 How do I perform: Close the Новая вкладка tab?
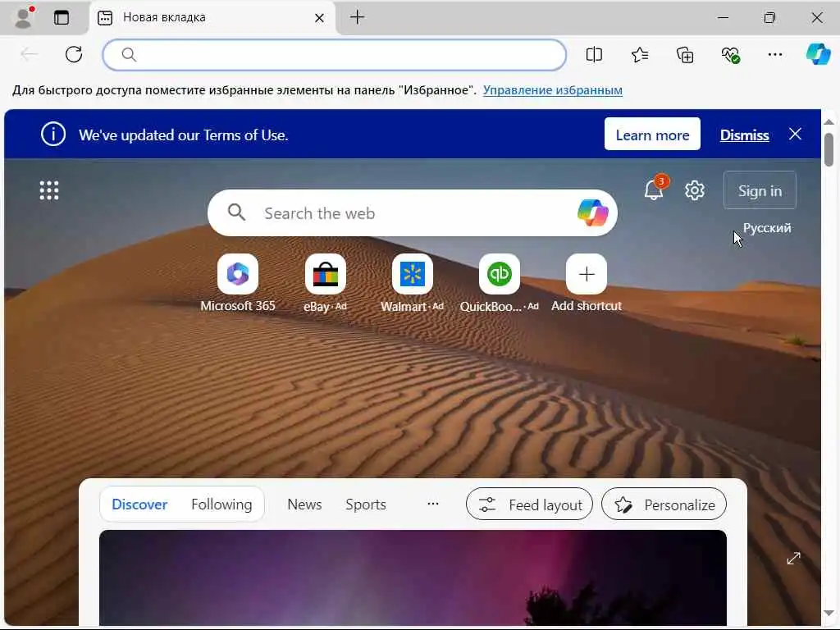319,18
